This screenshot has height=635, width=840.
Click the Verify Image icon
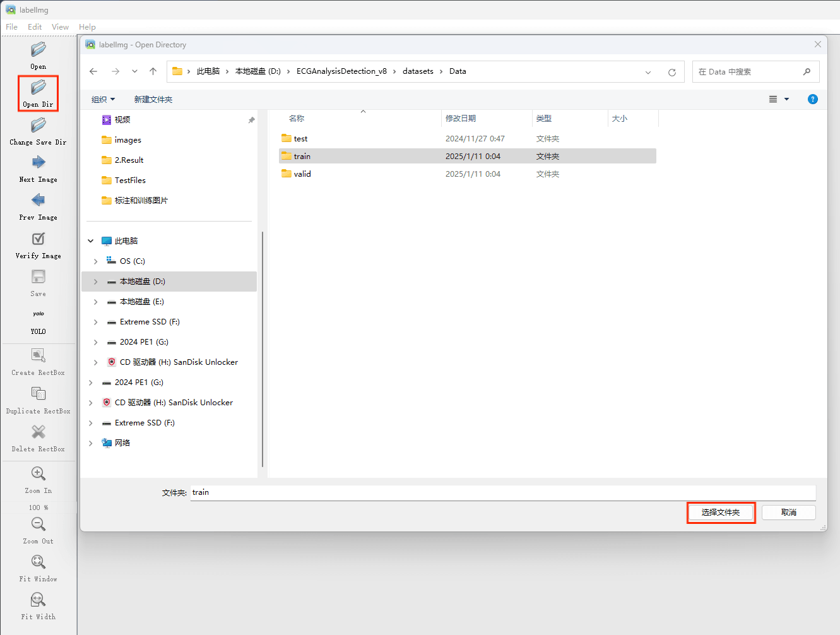tap(38, 239)
